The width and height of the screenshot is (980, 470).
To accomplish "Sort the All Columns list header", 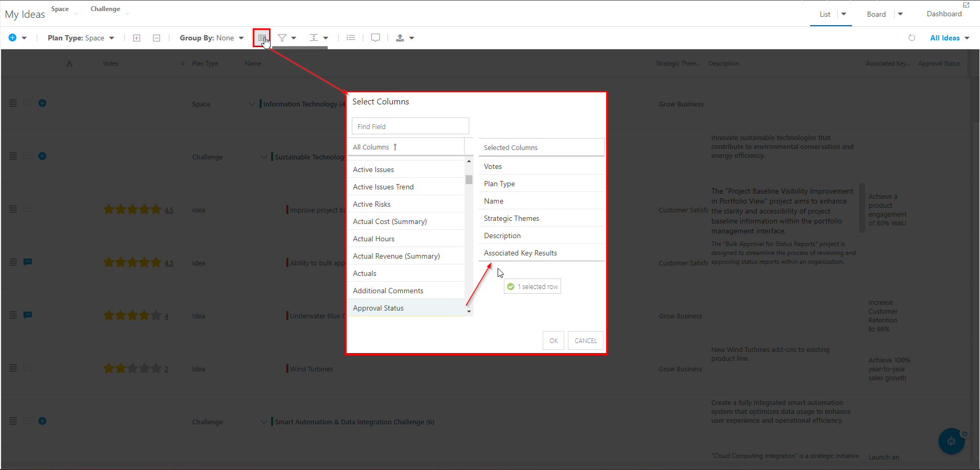I will tap(406, 147).
